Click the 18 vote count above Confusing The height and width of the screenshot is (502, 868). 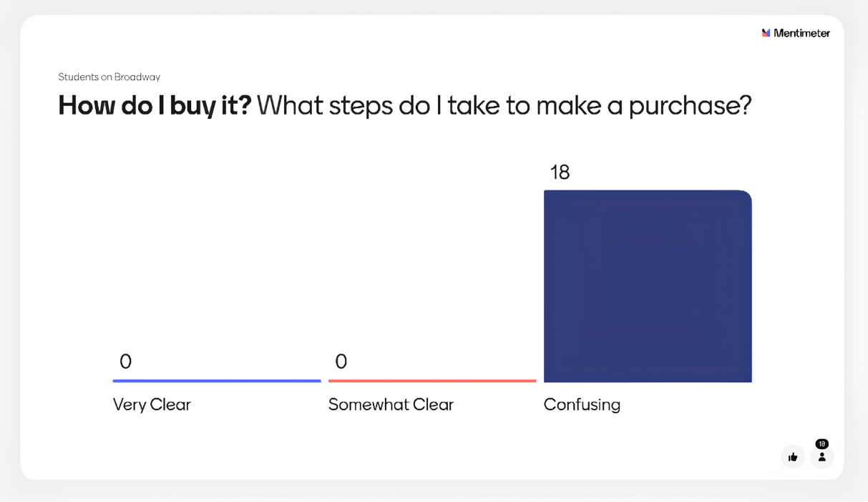pos(560,173)
